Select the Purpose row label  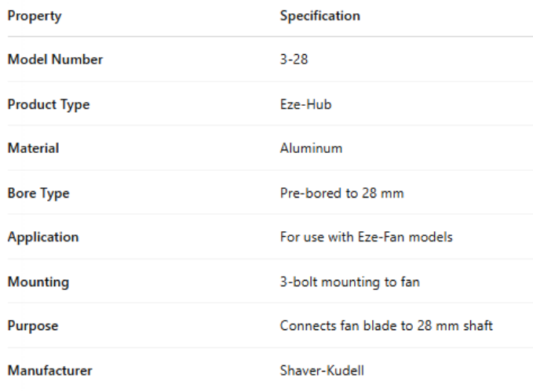point(34,326)
